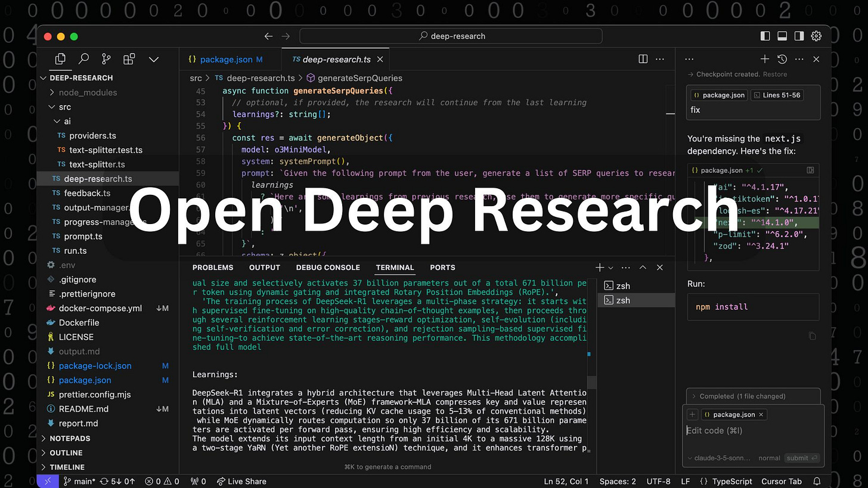Click the Edit code input field
The image size is (868, 488).
point(754,430)
